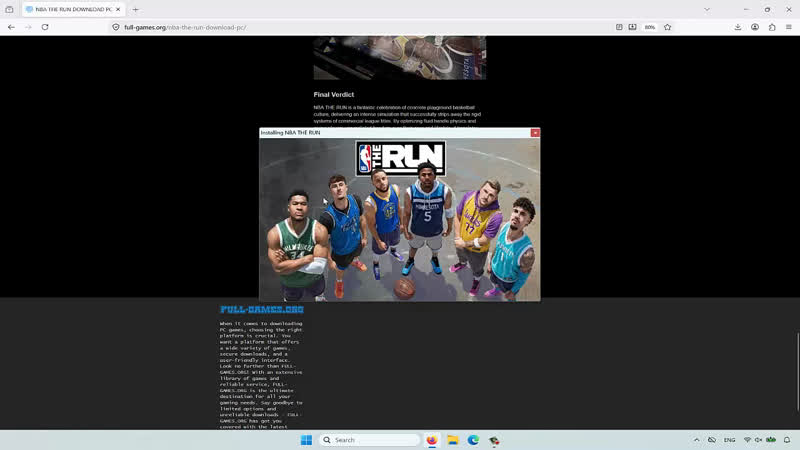
Task: Open the ENG language switcher
Action: [730, 440]
